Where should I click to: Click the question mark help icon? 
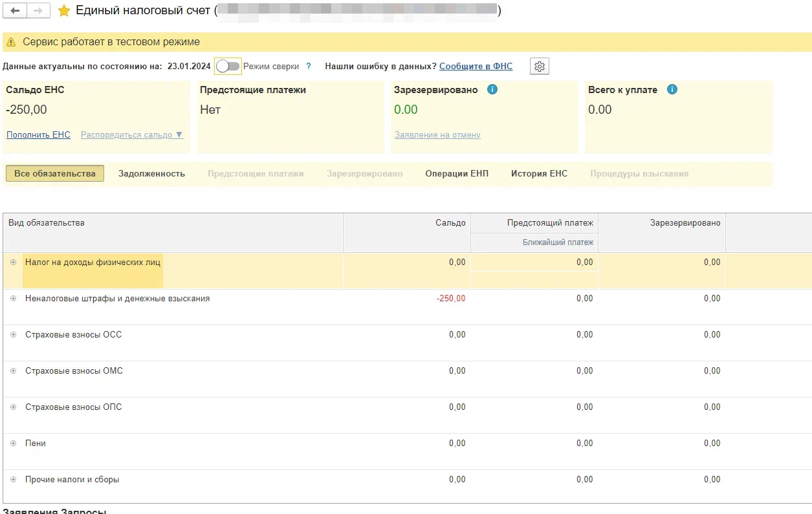click(309, 66)
